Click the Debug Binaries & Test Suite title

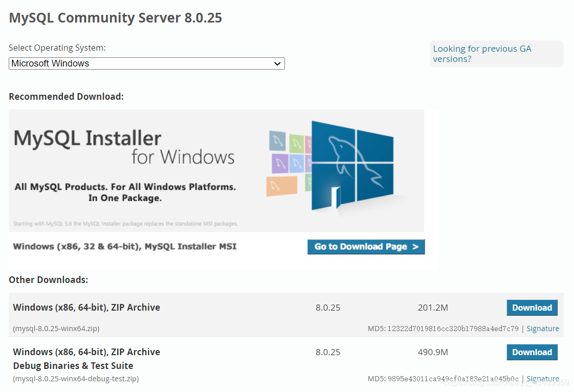(73, 365)
